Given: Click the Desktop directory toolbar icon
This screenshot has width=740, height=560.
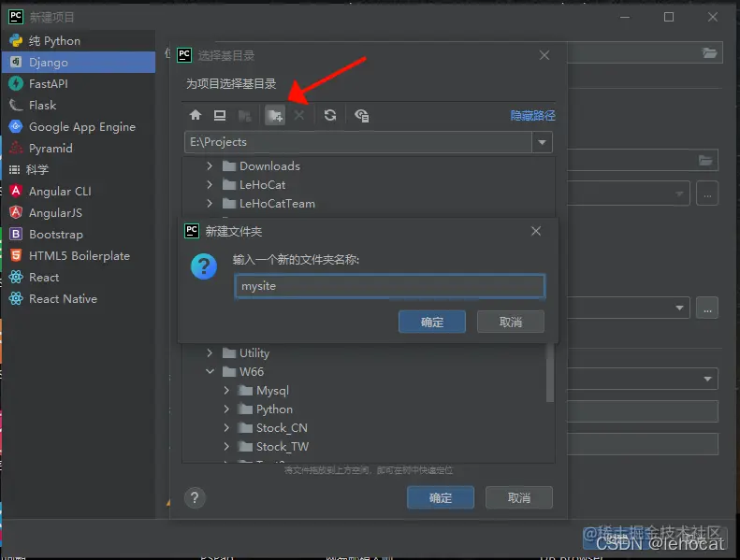Looking at the screenshot, I should tap(220, 115).
